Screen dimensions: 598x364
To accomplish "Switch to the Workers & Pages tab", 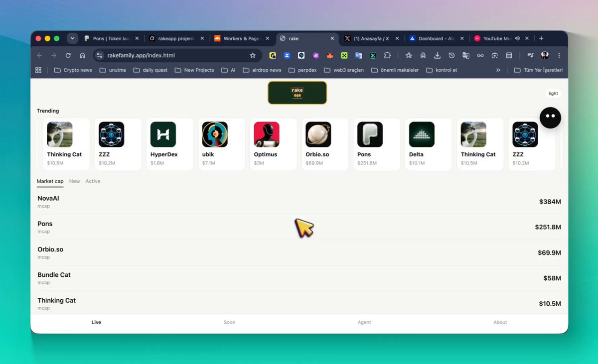I will click(x=241, y=38).
